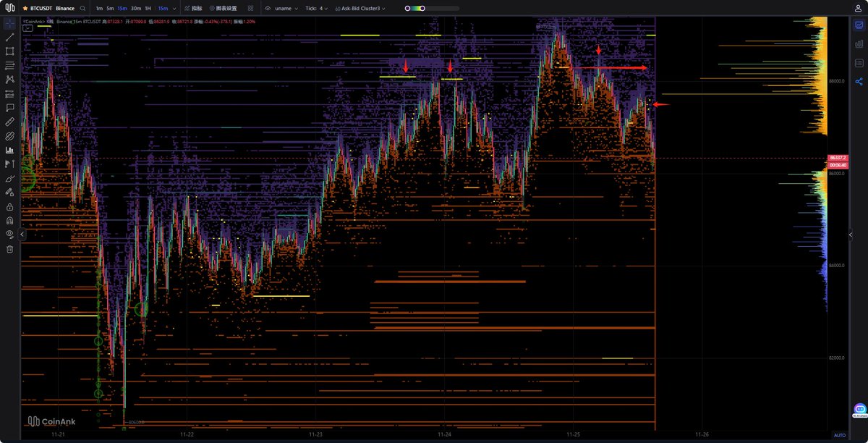
Task: Select the long/short position tool
Action: (x=9, y=164)
